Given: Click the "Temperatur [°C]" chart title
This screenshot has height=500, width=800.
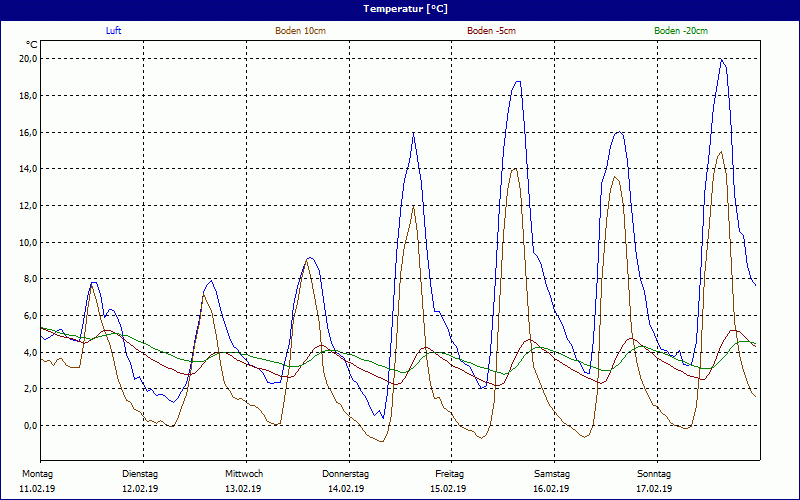Looking at the screenshot, I should click(400, 9).
